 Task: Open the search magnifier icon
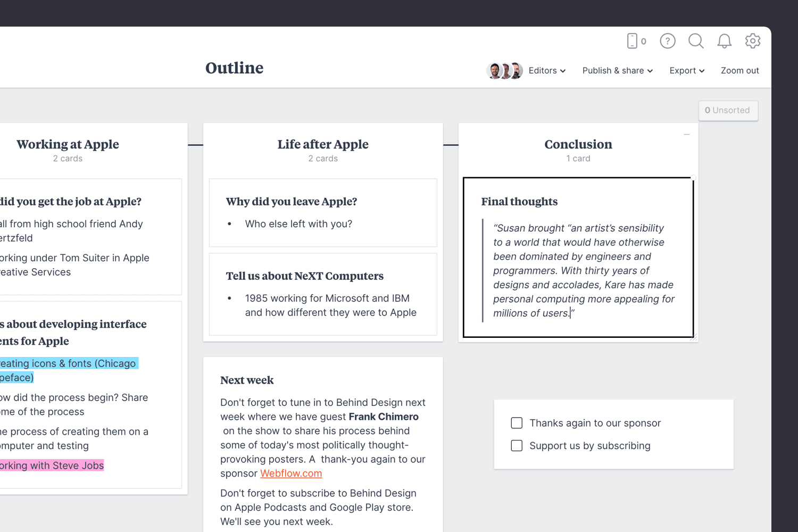pos(696,40)
